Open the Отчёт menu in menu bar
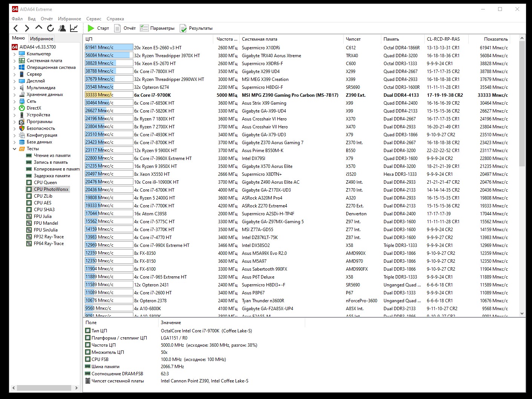The image size is (532, 399). (x=47, y=19)
